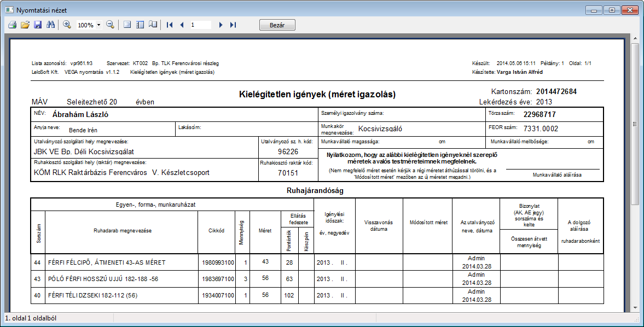Click the Cikkód column header
Viewport: 644px width, 327px height.
(x=217, y=231)
